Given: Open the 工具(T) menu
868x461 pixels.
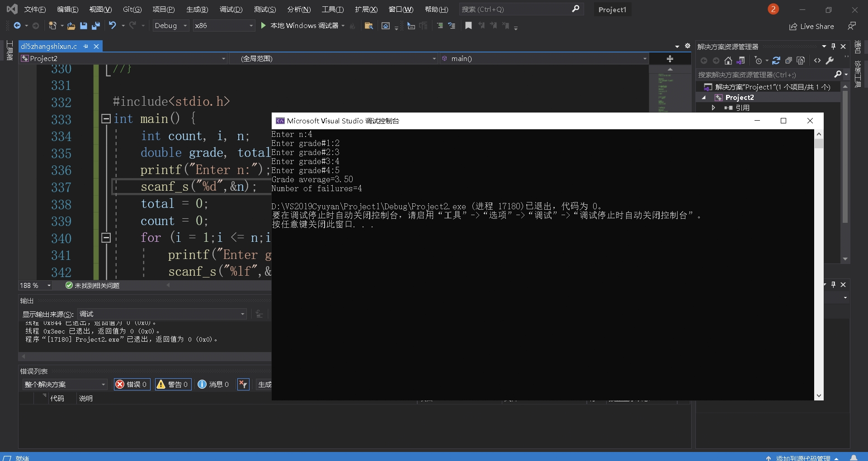Looking at the screenshot, I should point(333,9).
